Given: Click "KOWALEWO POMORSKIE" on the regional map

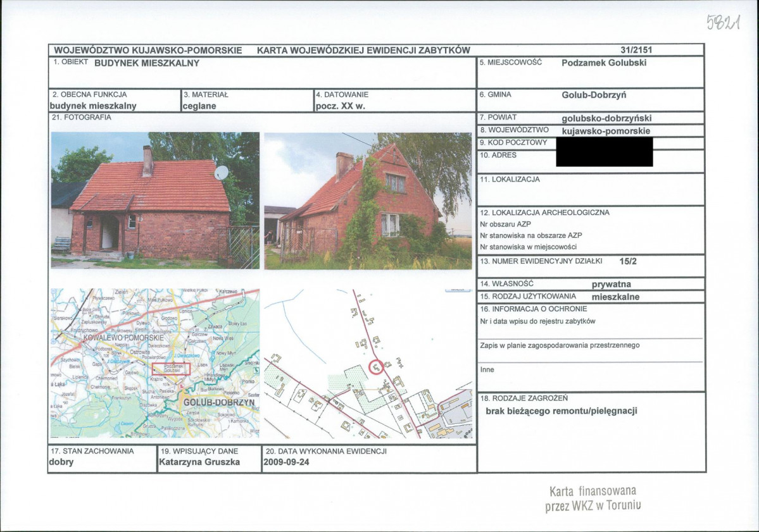Looking at the screenshot, I should 124,337.
